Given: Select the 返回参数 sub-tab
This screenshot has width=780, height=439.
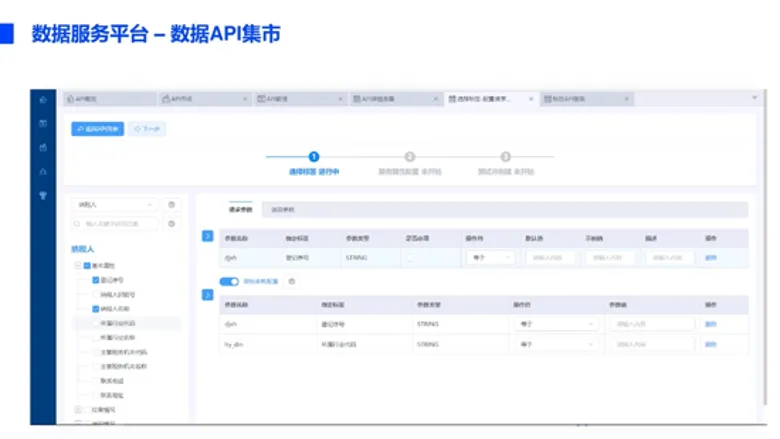Looking at the screenshot, I should coord(283,210).
